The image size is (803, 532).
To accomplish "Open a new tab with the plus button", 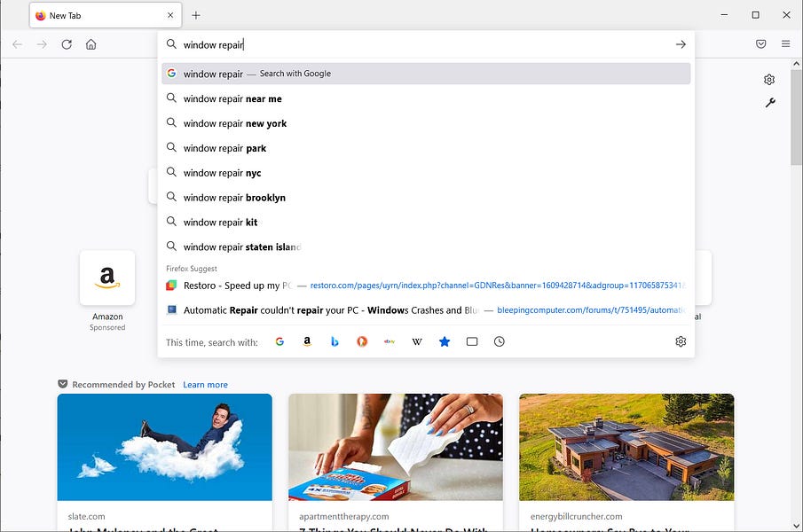I will [196, 15].
